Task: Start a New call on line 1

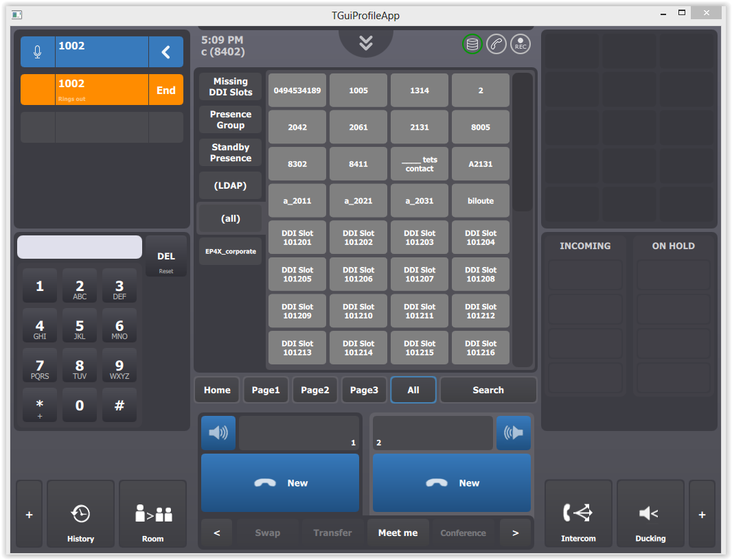Action: click(280, 483)
